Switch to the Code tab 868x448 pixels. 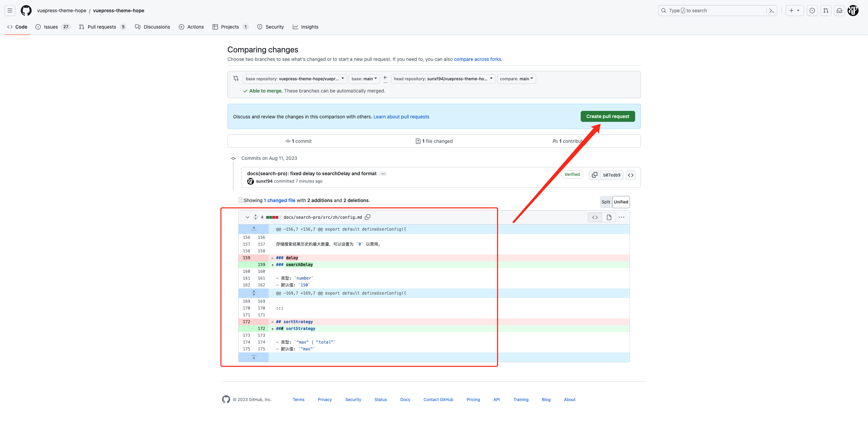(x=17, y=27)
